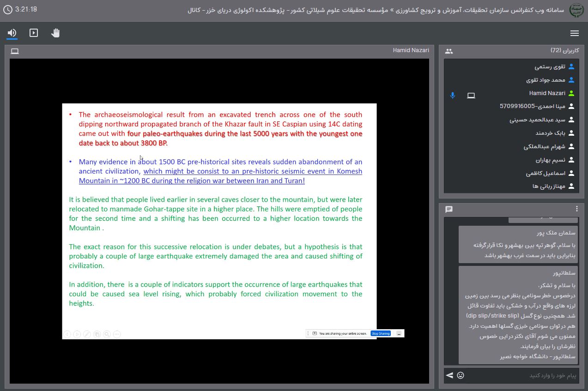This screenshot has width=588, height=391.
Task: Open chat options three-dot menu
Action: point(576,209)
